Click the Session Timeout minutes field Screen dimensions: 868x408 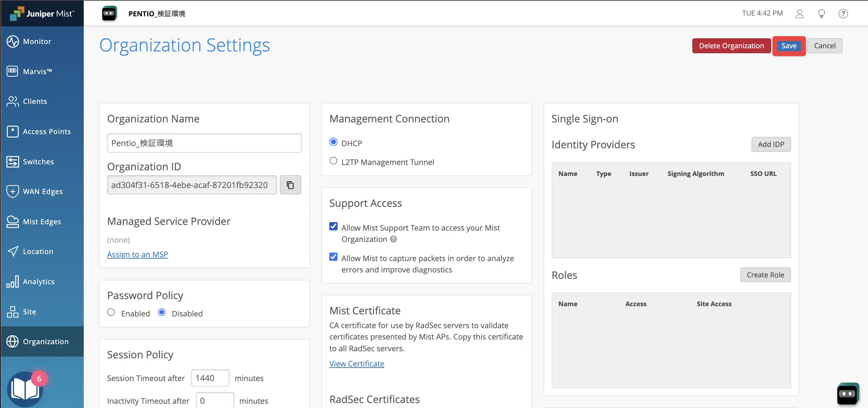tap(210, 378)
